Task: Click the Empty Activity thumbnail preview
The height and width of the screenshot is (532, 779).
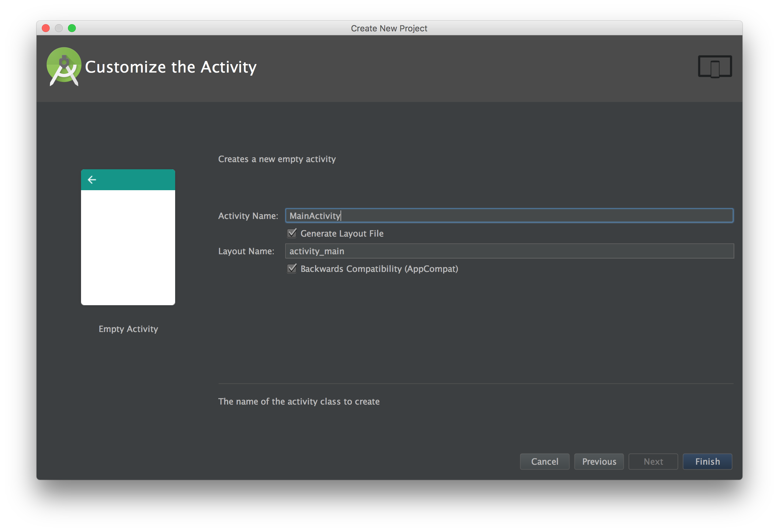Action: pyautogui.click(x=129, y=237)
